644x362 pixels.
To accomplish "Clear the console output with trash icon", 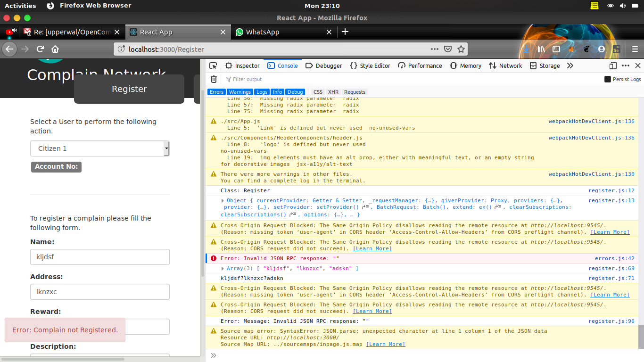I will click(x=214, y=79).
